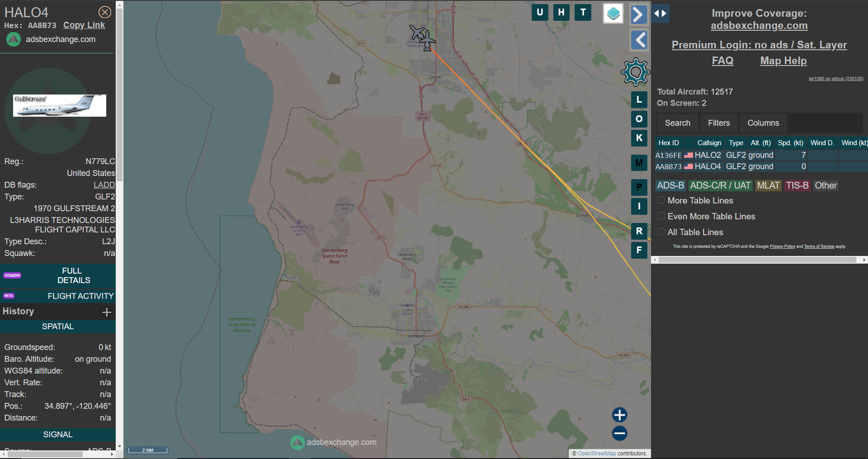This screenshot has width=868, height=459.
Task: Toggle sidebar width with double-arrow button
Action: (x=660, y=13)
